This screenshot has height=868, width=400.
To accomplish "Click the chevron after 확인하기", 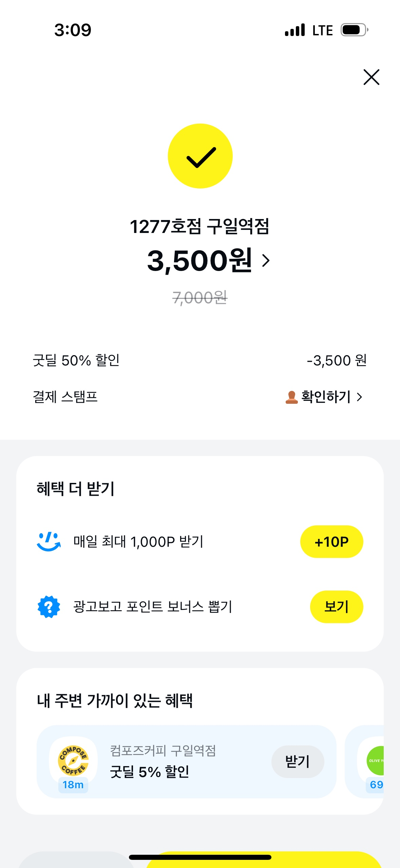I will click(360, 397).
